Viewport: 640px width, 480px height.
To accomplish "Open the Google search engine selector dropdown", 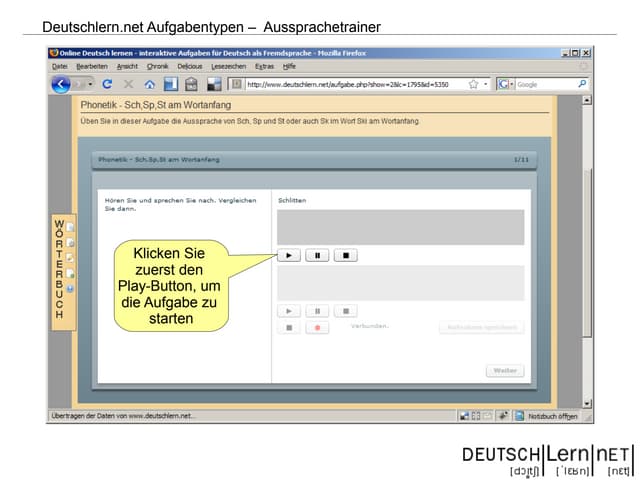I will pyautogui.click(x=505, y=84).
